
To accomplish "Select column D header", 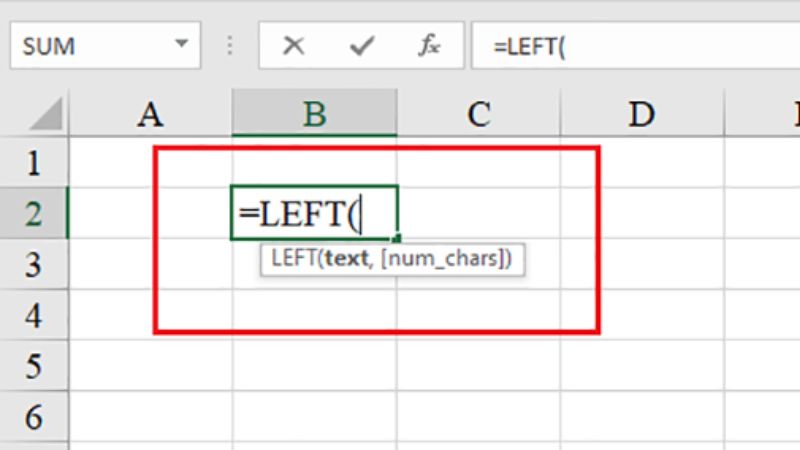I will tap(641, 115).
